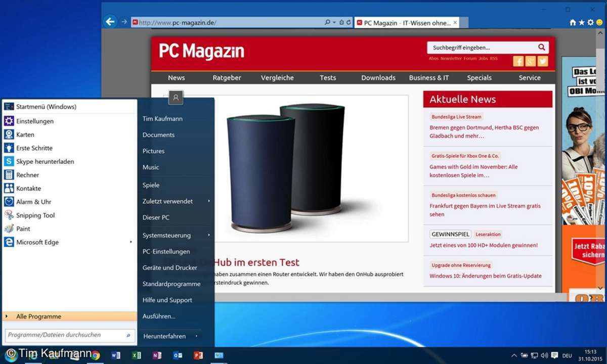This screenshot has height=364, width=607.
Task: Open Games with Gold im November link
Action: (473, 171)
